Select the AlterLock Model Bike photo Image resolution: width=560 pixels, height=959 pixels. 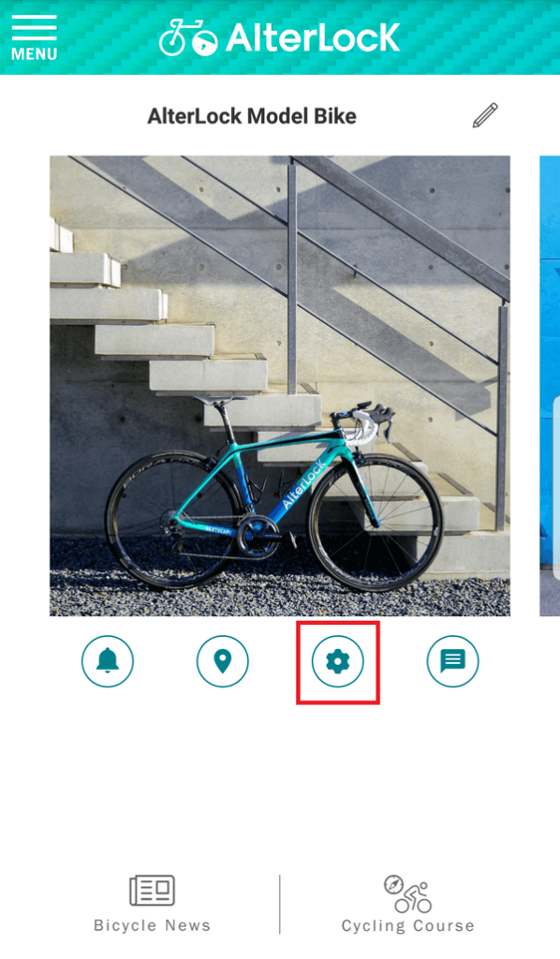click(280, 386)
